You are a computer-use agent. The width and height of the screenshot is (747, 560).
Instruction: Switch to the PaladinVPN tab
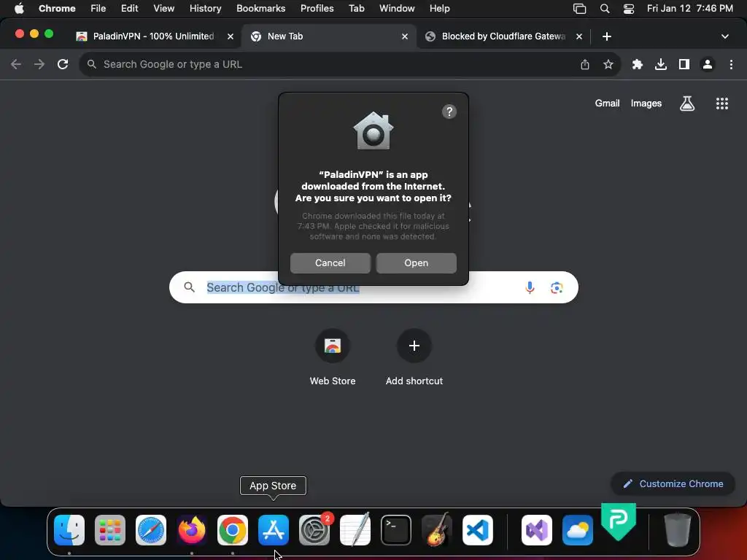[x=153, y=36]
